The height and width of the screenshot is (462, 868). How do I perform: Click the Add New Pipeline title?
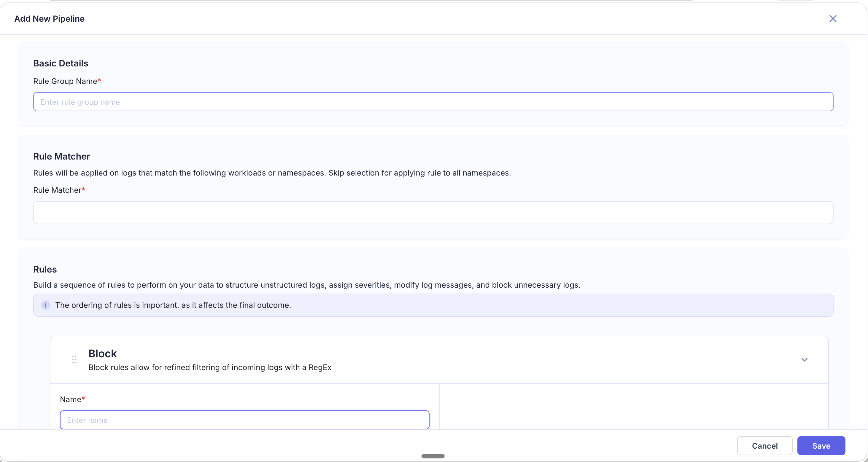49,19
